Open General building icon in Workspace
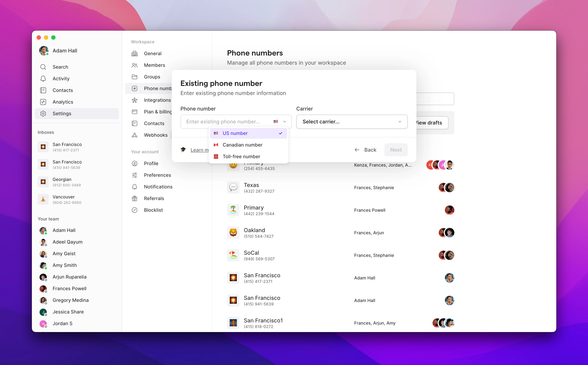Image resolution: width=588 pixels, height=365 pixels. (x=135, y=53)
